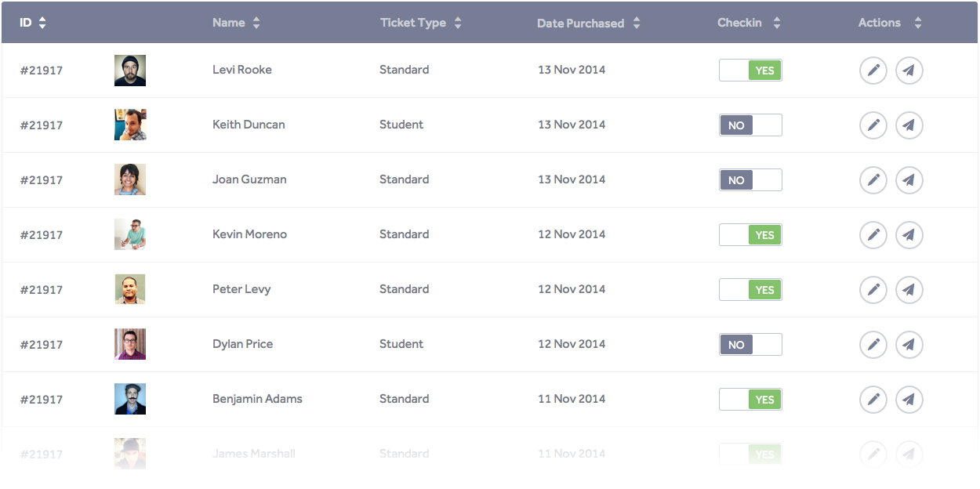Toggle Levi Rooke's checkin switch off
This screenshot has width=980, height=489.
(750, 71)
